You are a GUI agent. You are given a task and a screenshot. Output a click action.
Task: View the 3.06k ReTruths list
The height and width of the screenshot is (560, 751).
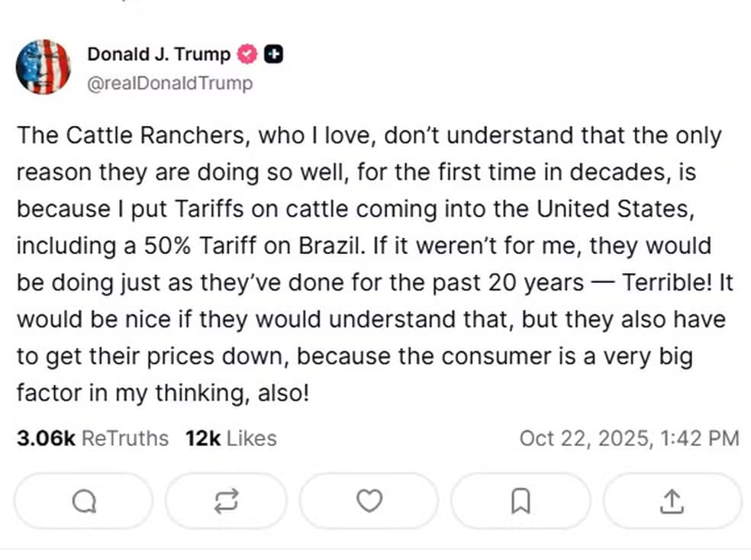92,439
